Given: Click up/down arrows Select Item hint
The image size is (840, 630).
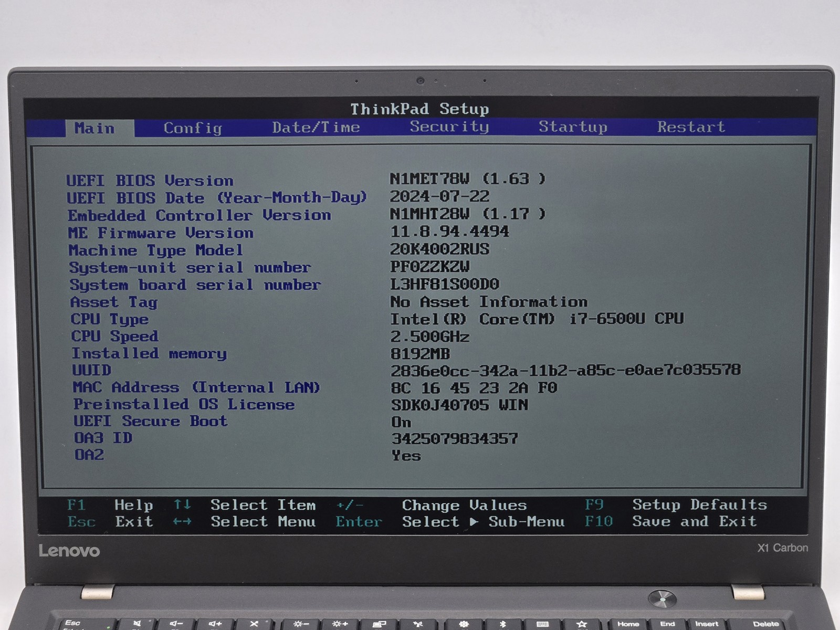Looking at the screenshot, I should pyautogui.click(x=245, y=505).
